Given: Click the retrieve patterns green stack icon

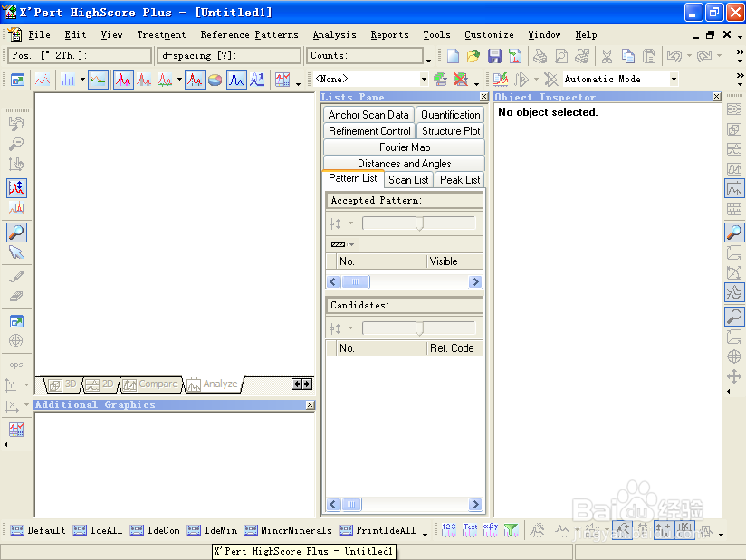Looking at the screenshot, I should tap(441, 80).
